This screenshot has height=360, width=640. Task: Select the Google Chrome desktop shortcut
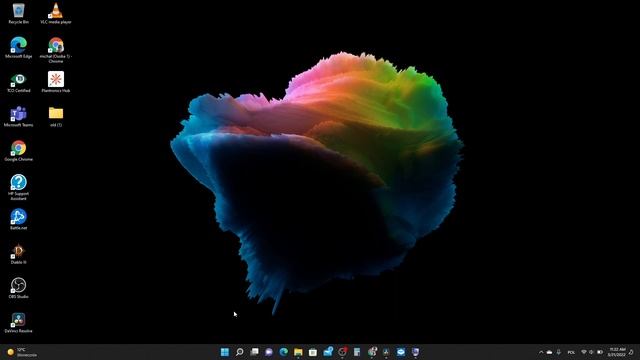[x=18, y=151]
